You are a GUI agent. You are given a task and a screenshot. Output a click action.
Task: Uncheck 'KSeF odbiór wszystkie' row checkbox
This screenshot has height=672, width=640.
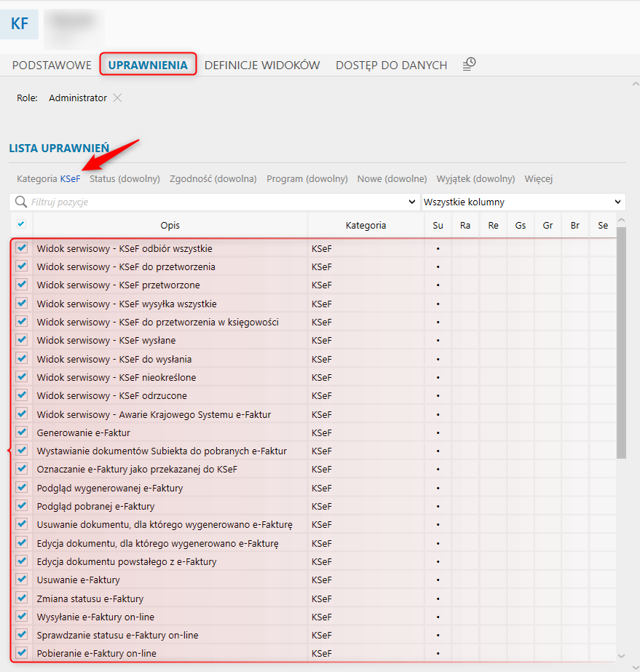(21, 248)
